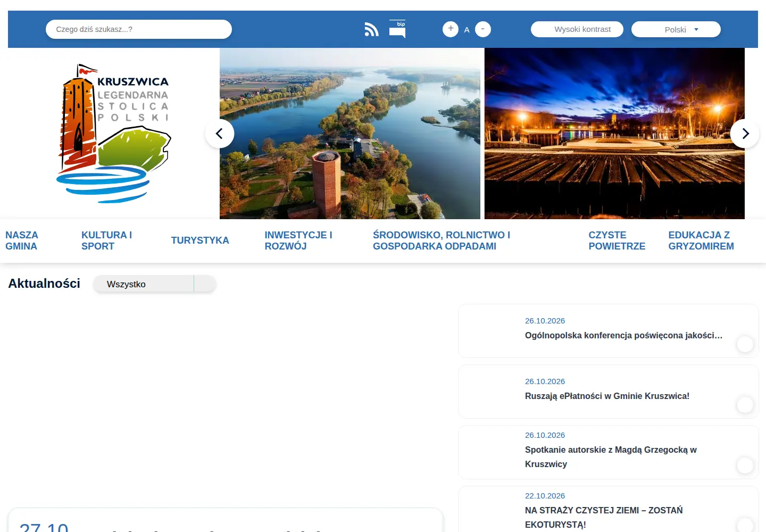Screen dimensions: 766x532
Task: Click round button on Spotkanie autorskie card
Action: (745, 465)
